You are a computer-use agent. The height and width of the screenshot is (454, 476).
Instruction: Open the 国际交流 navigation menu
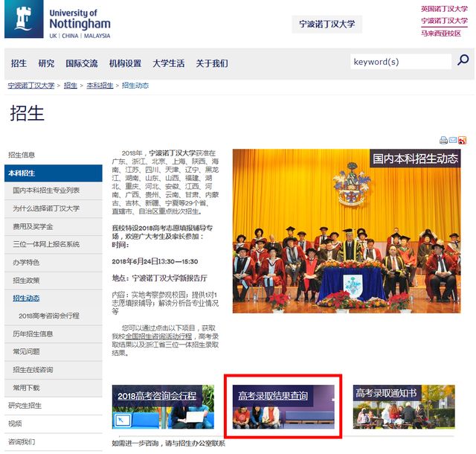[82, 63]
